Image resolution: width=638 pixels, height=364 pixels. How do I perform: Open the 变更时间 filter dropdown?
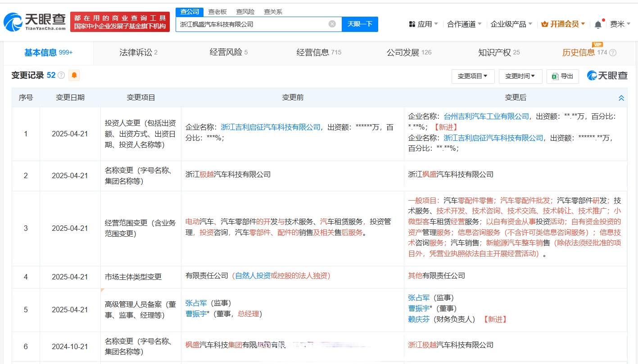tap(520, 76)
